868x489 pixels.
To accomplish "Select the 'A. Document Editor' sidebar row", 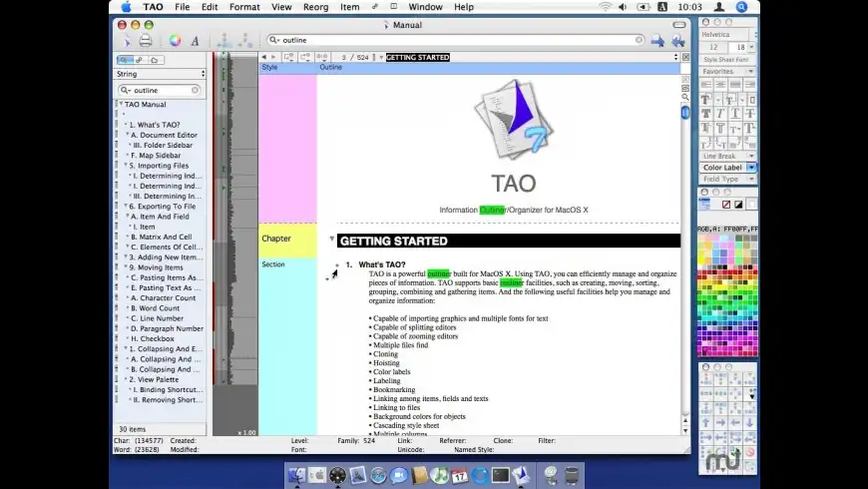I will [164, 135].
